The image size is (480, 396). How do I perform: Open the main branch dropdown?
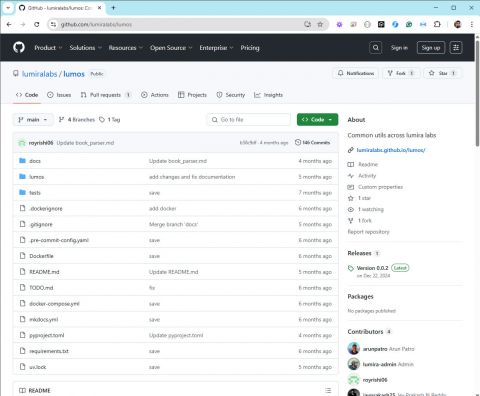[x=33, y=120]
